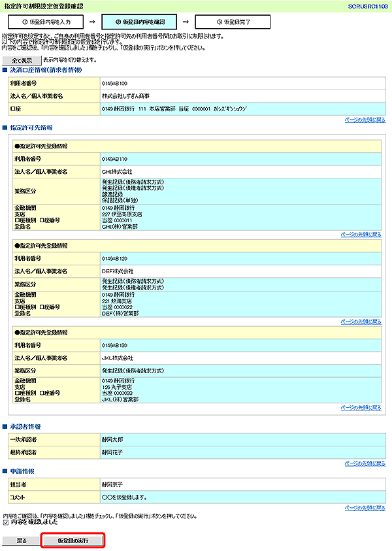Click the registered name JKL(株)営業部
The height and width of the screenshot is (551, 392).
(x=120, y=399)
